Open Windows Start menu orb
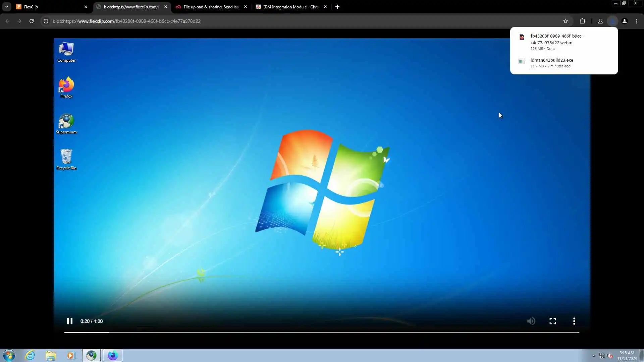Screen dimensions: 644x362 click(9, 355)
